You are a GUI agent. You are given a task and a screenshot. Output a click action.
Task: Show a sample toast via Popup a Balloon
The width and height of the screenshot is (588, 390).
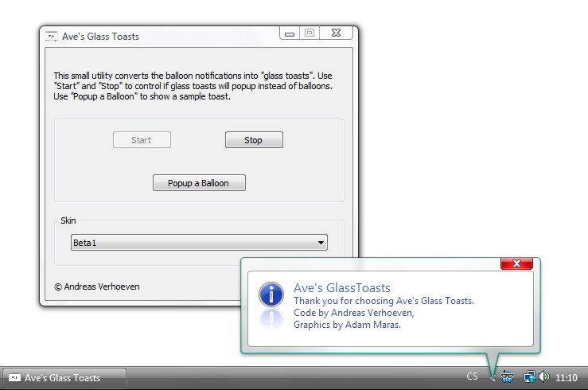coord(199,182)
